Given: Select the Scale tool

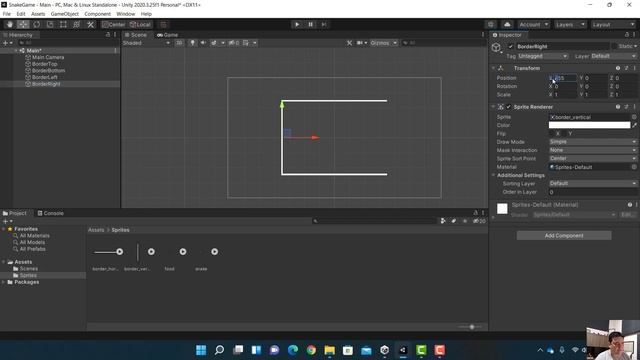Looking at the screenshot, I should coord(50,24).
